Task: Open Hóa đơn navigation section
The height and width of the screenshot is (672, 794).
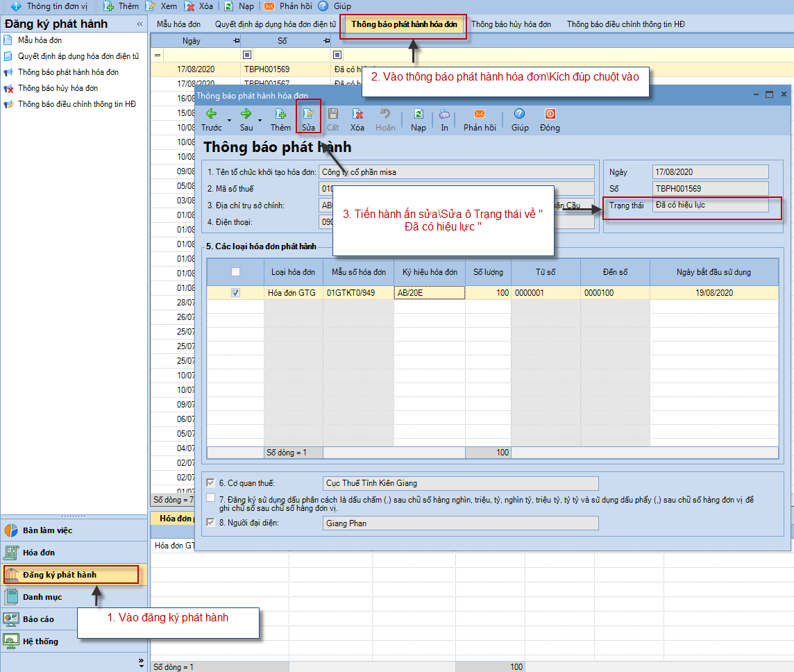Action: click(x=74, y=553)
